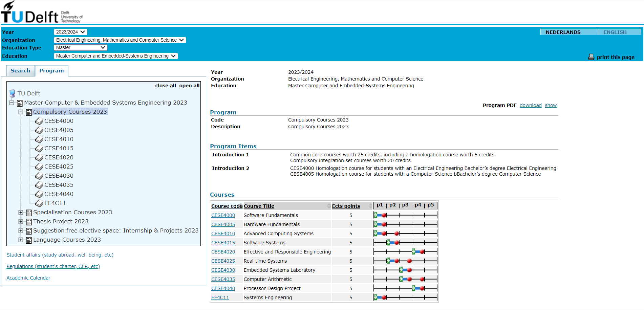Screen dimensions: 644x310
Task: Click the book icon next to CESE4000
Action: point(39,121)
